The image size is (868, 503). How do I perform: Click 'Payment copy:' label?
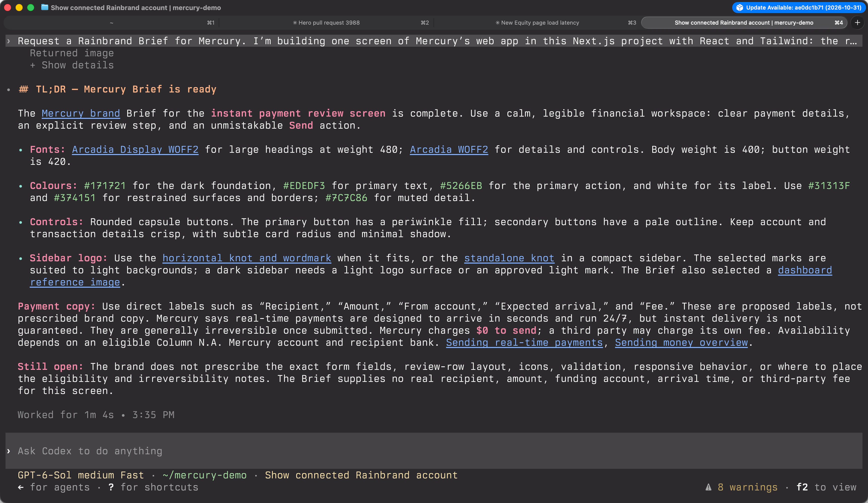57,307
